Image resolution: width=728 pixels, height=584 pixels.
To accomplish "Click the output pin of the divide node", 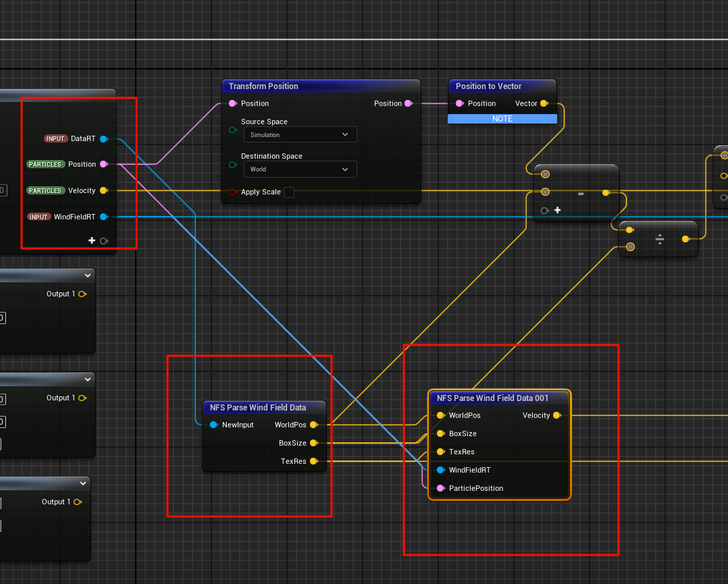I will [685, 239].
